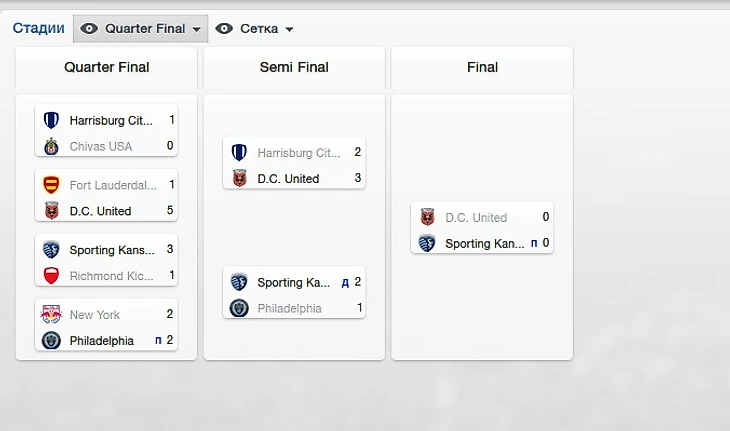Click the Fort Lauderdale team crest

pyautogui.click(x=51, y=185)
